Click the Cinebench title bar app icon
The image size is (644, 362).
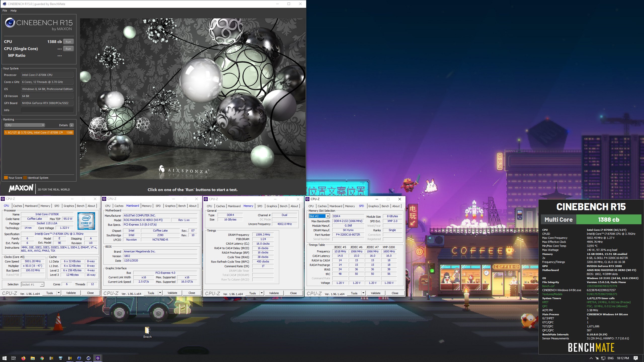(x=4, y=4)
